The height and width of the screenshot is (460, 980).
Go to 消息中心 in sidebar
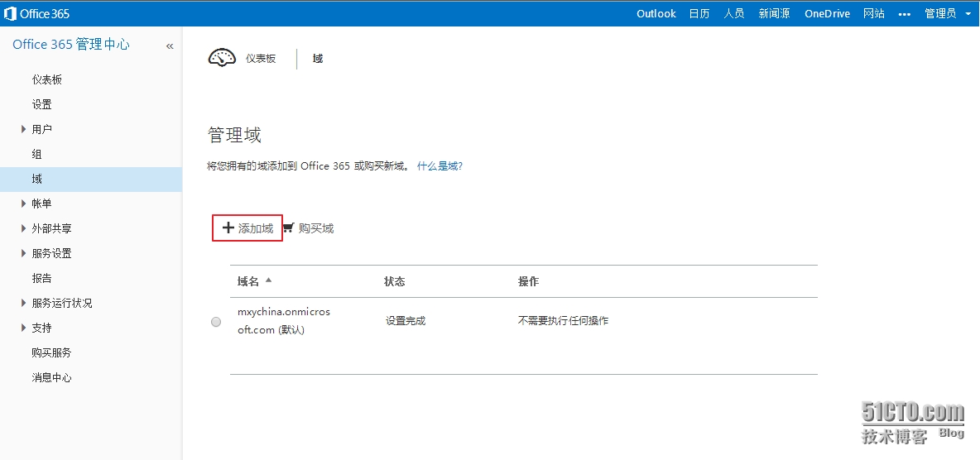[51, 377]
